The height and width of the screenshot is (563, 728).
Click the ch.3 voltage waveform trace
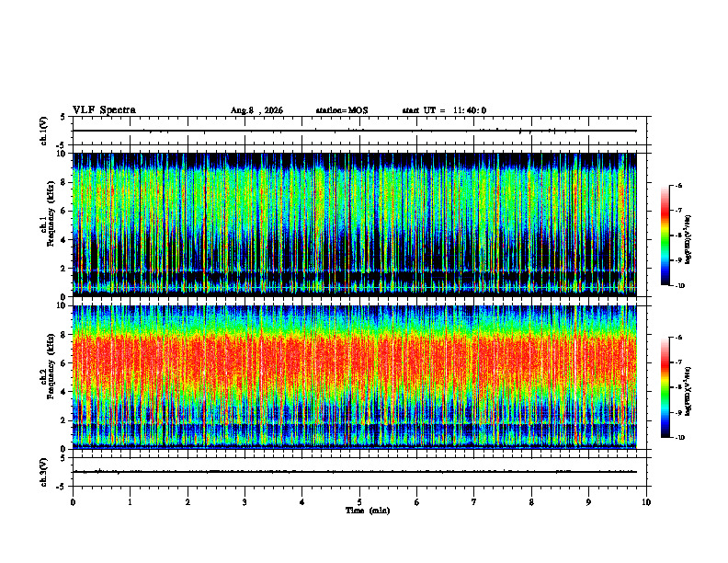[x=355, y=472]
